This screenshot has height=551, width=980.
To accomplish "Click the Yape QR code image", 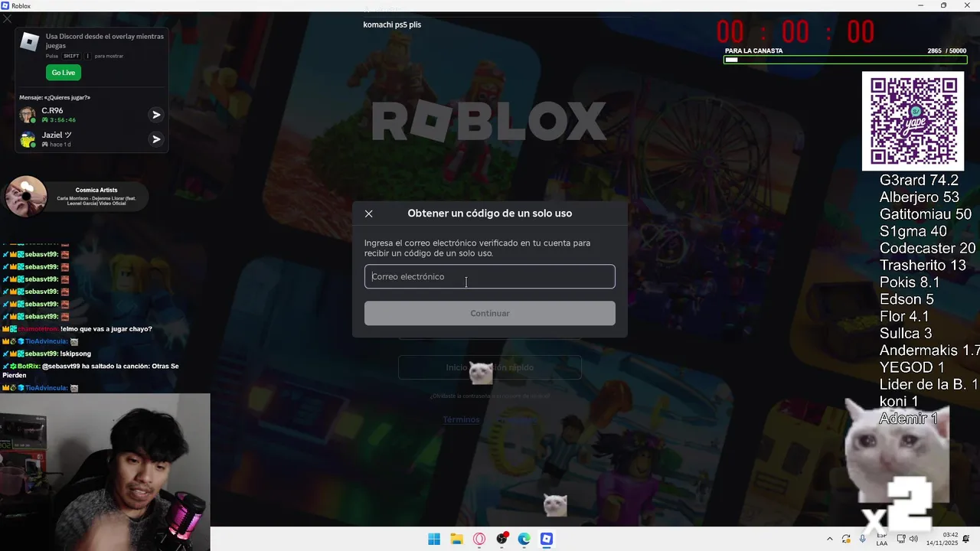I will tap(913, 121).
